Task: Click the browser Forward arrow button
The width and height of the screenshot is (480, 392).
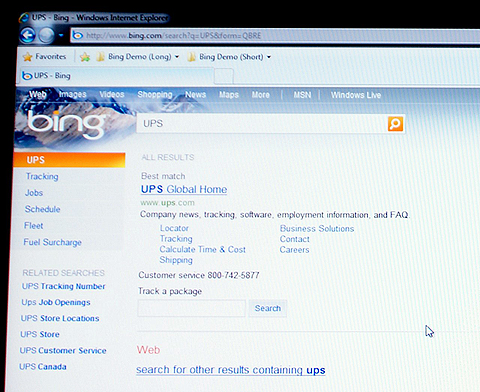Action: point(46,35)
